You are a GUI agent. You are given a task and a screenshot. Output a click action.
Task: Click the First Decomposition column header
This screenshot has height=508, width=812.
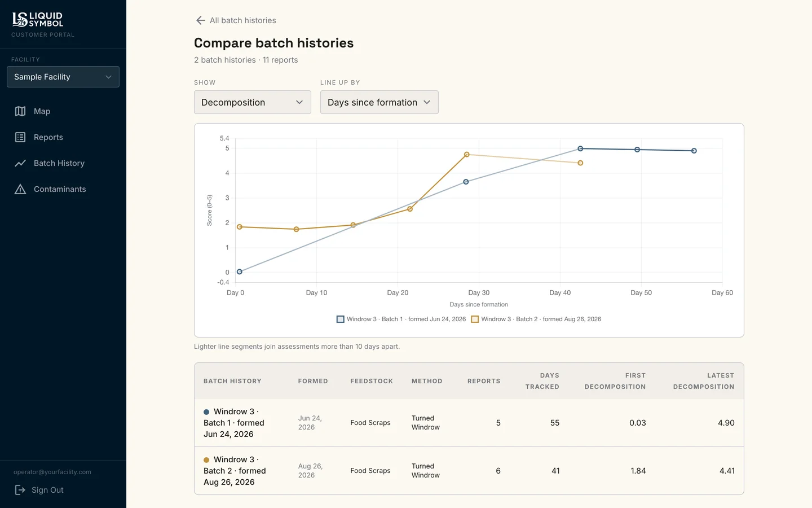pos(615,381)
